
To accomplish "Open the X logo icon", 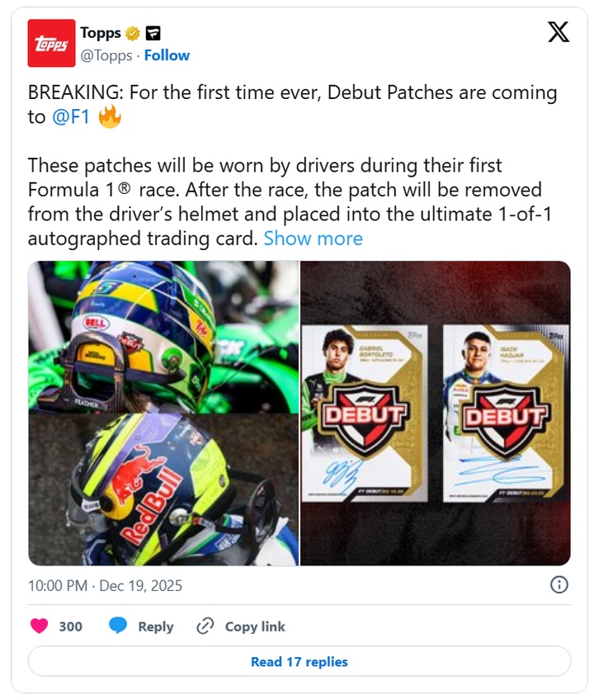I will (559, 32).
